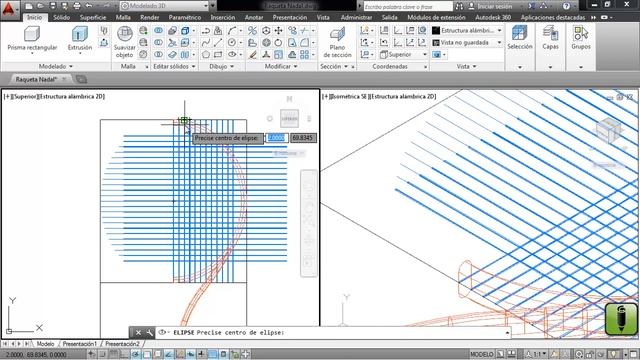This screenshot has width=640, height=360.
Task: Toggle Polar tracking in the status bar
Action: point(136,354)
